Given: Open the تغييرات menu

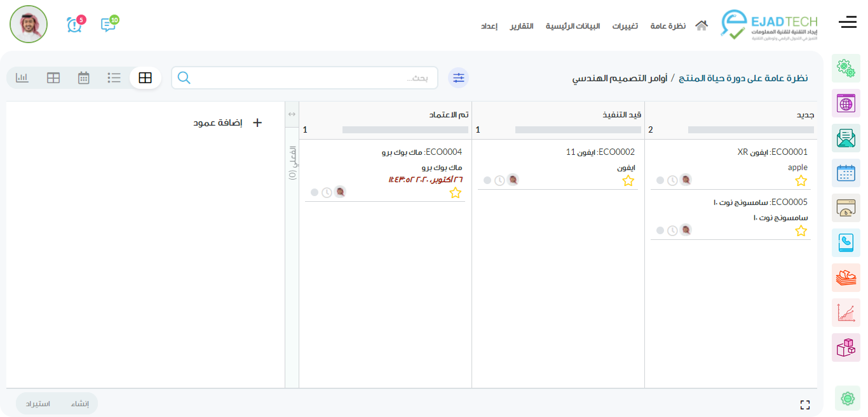Looking at the screenshot, I should click(625, 26).
